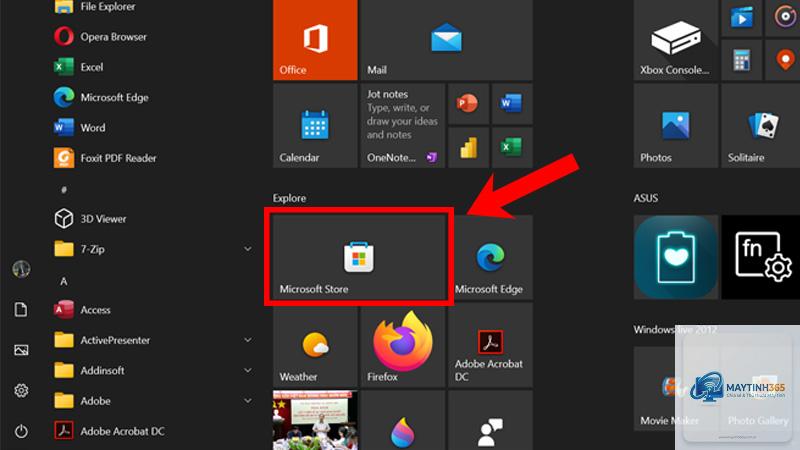Screen dimensions: 800x450
Task: Launch Opera Browser from the app list
Action: tap(153, 37)
